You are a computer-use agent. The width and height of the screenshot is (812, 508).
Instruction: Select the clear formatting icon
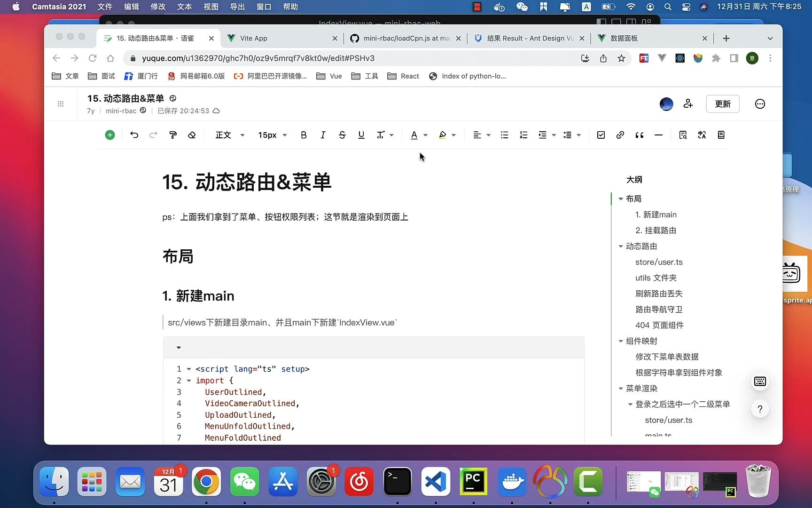[x=192, y=135]
